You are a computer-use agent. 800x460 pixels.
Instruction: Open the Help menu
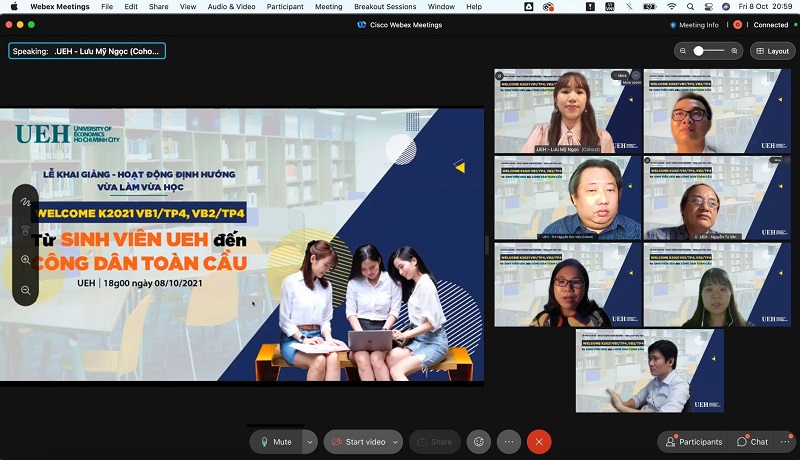point(474,7)
